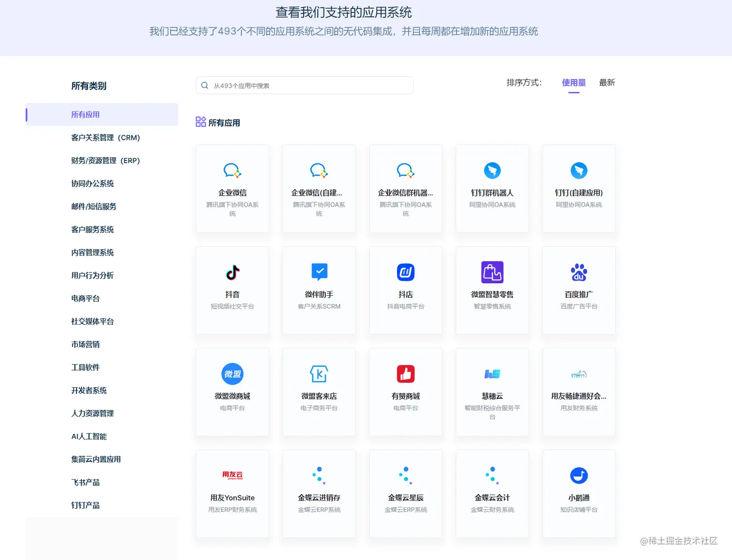Click the 微伴助手 checkmark icon
The image size is (732, 560).
pos(319,272)
